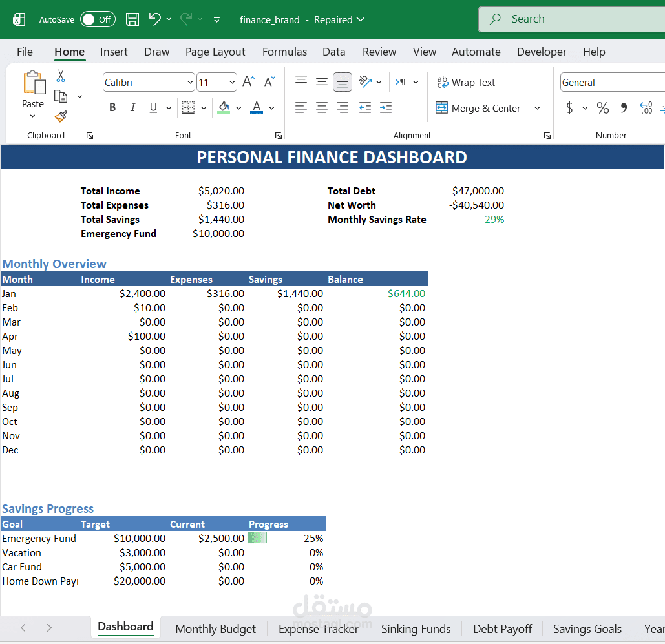Apply Percent Style

coord(603,108)
